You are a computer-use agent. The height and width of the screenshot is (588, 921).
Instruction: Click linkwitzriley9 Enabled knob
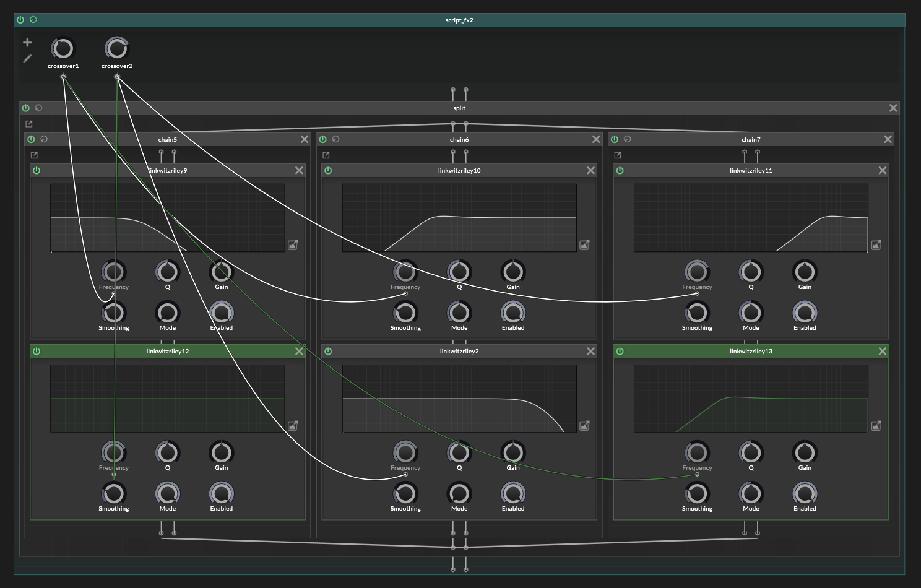[x=222, y=313]
